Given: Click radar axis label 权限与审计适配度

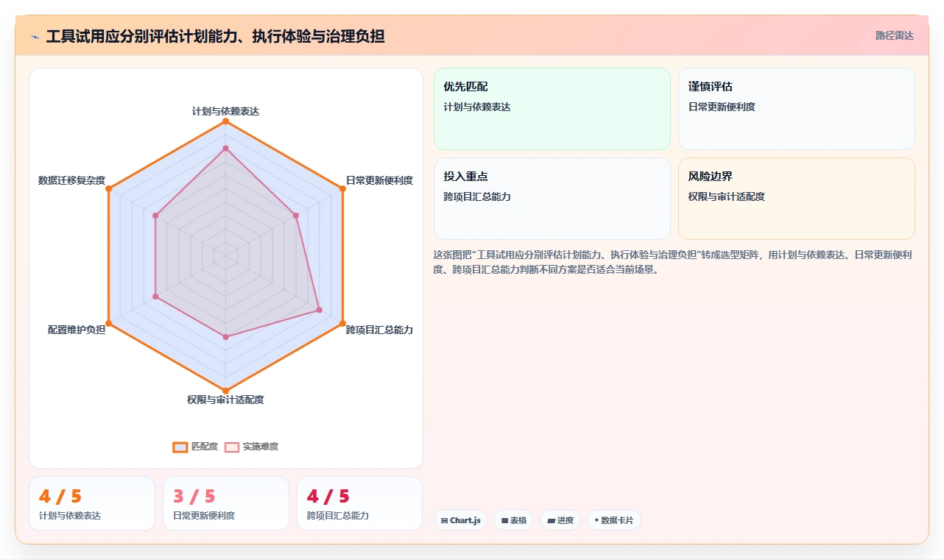Looking at the screenshot, I should pyautogui.click(x=225, y=400).
